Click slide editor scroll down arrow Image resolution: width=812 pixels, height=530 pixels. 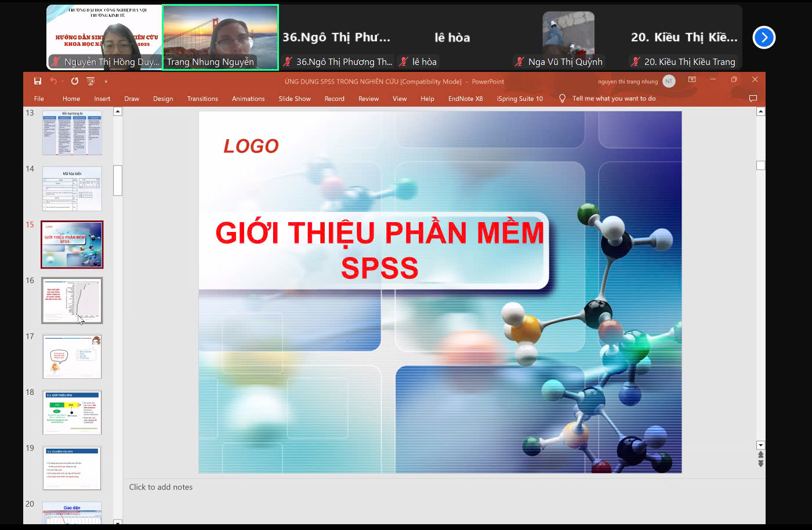pos(761,445)
